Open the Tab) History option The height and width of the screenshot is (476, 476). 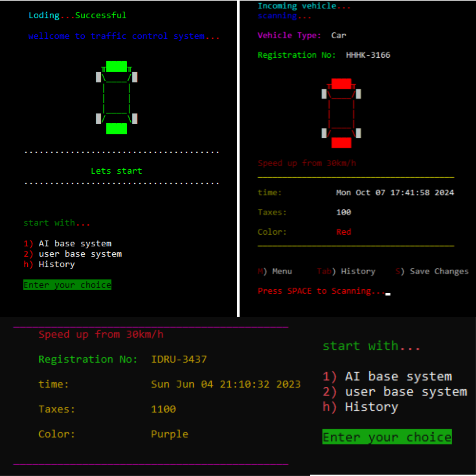click(x=346, y=271)
